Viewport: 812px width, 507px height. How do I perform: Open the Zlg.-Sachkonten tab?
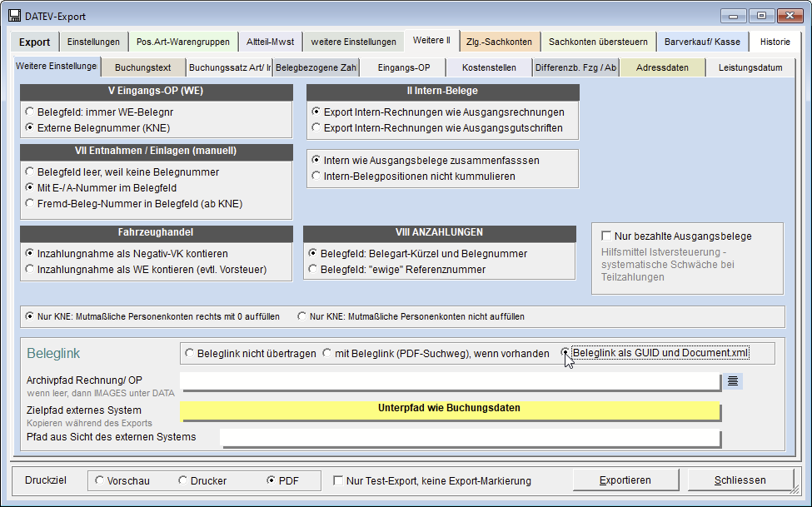pos(499,42)
